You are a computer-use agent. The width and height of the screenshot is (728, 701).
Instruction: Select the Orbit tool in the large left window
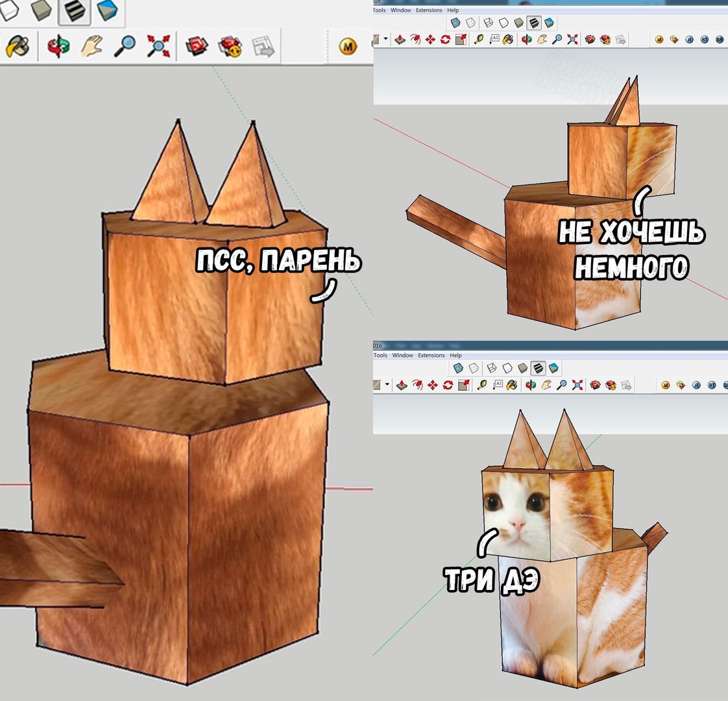click(x=58, y=47)
